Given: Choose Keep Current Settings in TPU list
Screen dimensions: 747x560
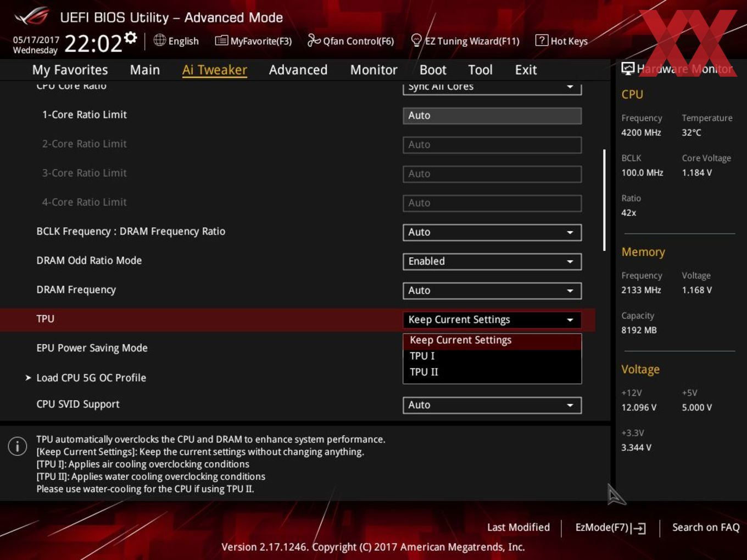Looking at the screenshot, I should point(492,340).
